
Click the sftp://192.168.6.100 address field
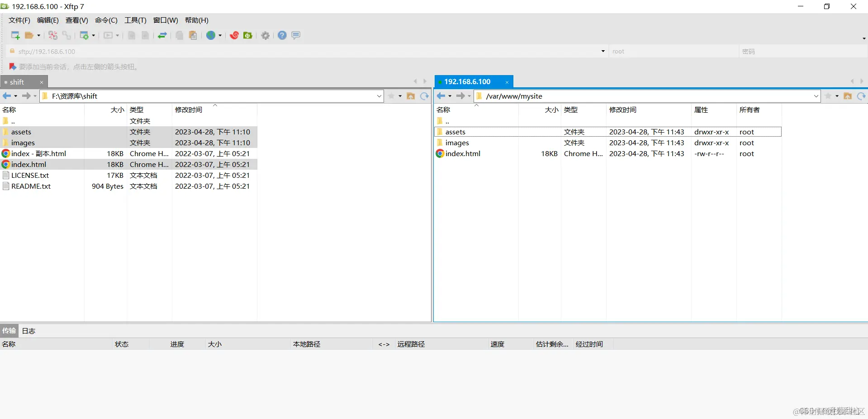point(308,51)
